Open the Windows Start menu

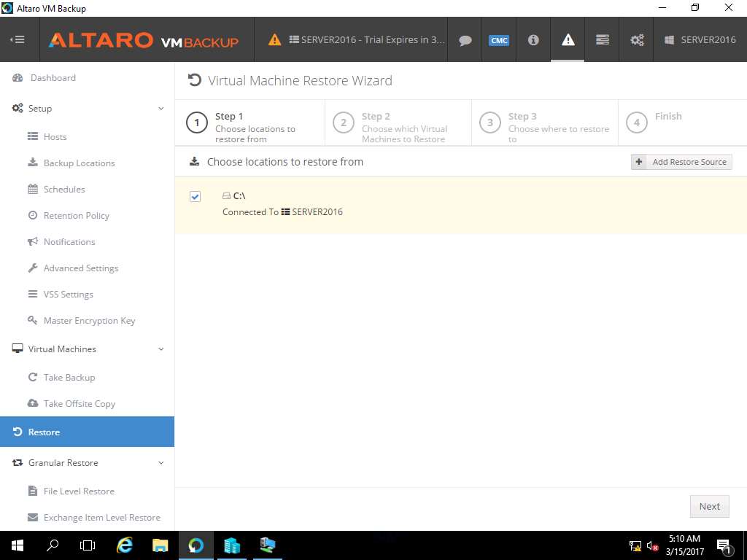click(x=18, y=545)
